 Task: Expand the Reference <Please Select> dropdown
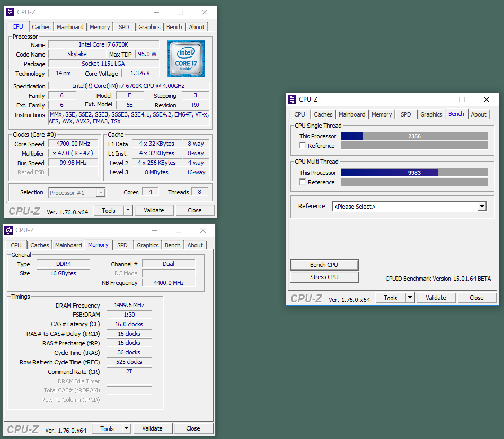click(482, 207)
